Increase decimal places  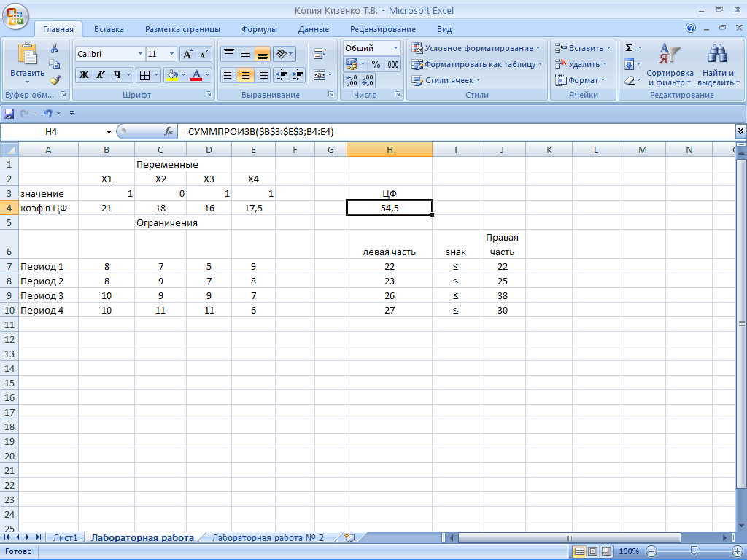pyautogui.click(x=352, y=80)
